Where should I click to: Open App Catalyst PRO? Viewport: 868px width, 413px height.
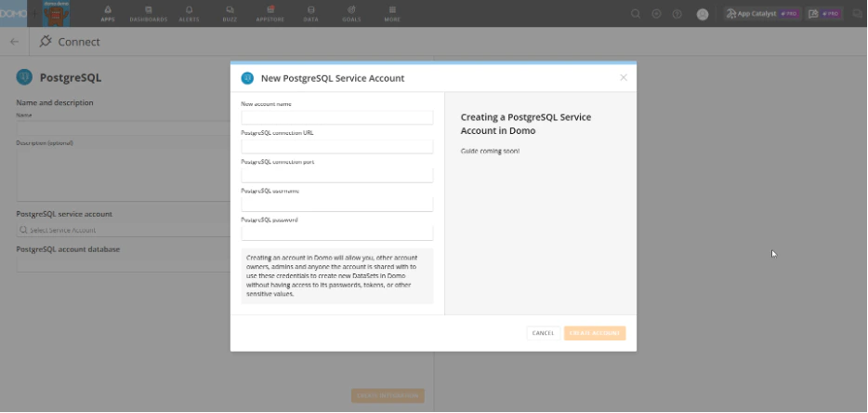pos(763,14)
